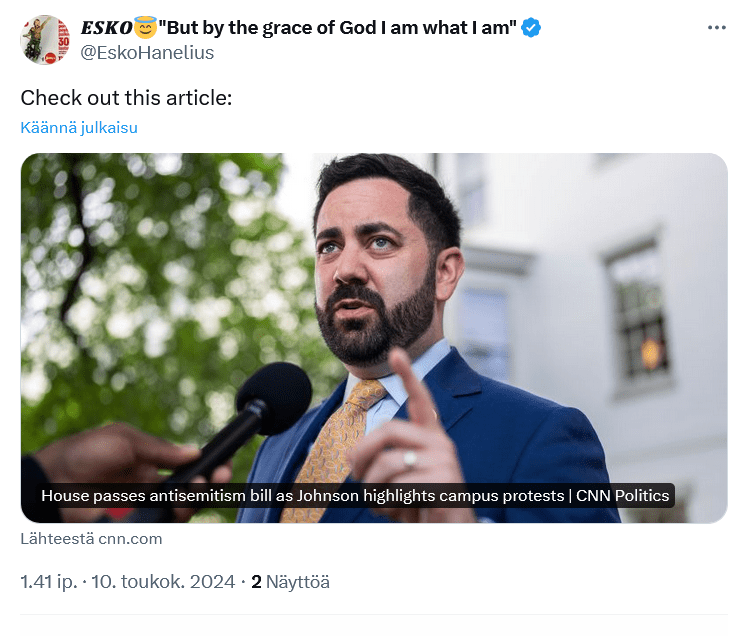Click the blue verified checkmark badge
The image size is (748, 636).
point(532,28)
